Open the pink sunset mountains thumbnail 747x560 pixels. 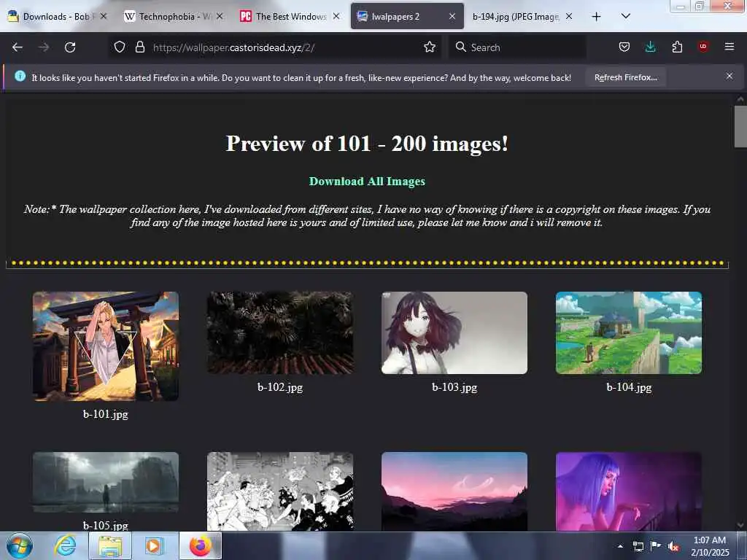tap(454, 491)
